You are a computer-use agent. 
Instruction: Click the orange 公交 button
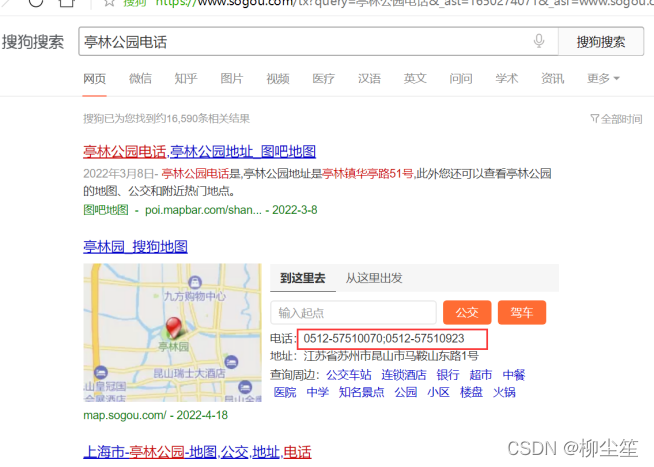click(467, 312)
